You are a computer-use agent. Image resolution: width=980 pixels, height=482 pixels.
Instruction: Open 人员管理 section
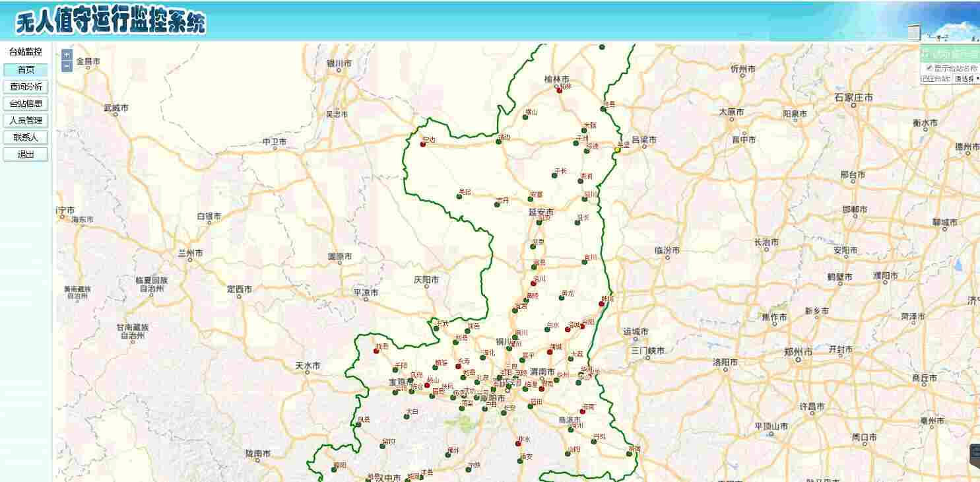point(26,121)
